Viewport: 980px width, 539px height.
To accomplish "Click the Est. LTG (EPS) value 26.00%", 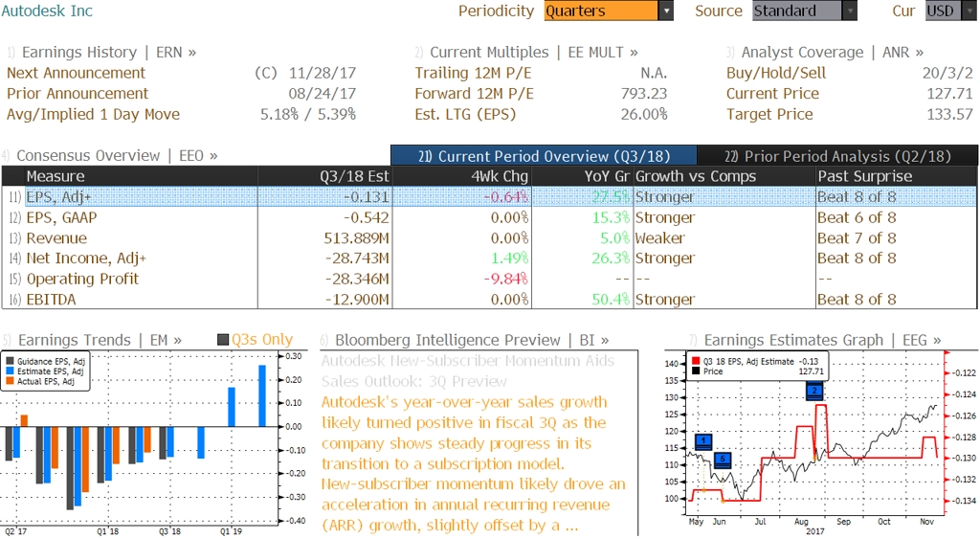I will point(644,115).
